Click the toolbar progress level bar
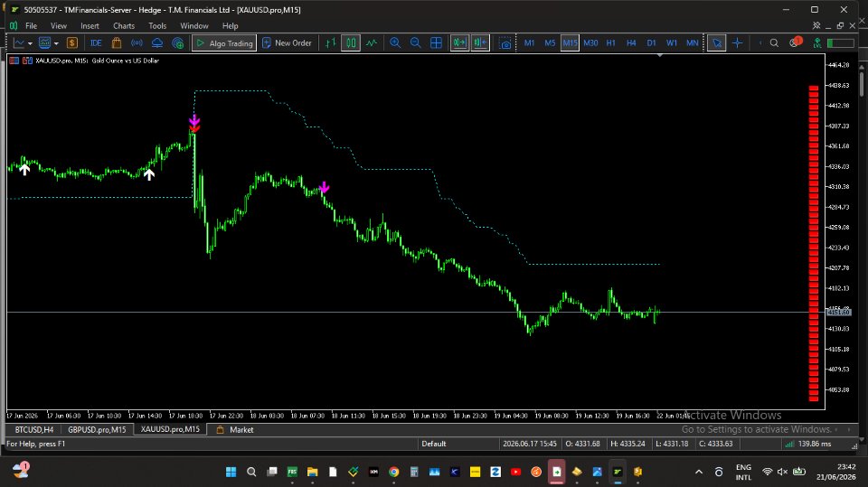868x487 pixels. click(x=840, y=42)
